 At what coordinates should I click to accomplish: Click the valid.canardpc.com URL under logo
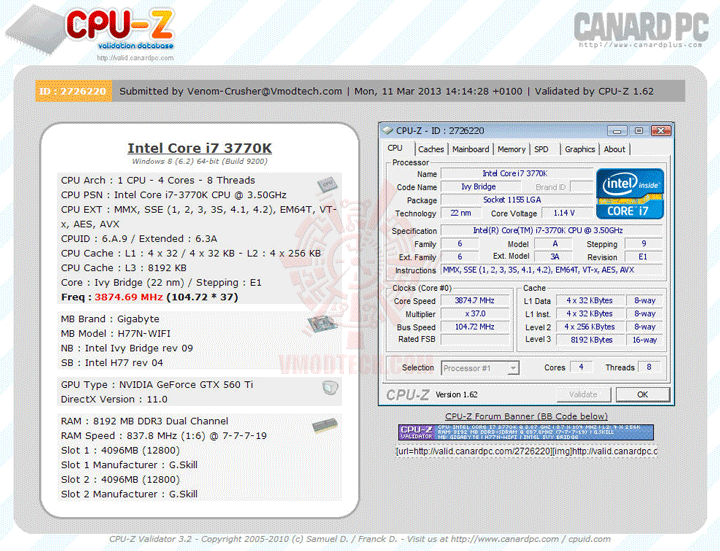click(x=135, y=58)
